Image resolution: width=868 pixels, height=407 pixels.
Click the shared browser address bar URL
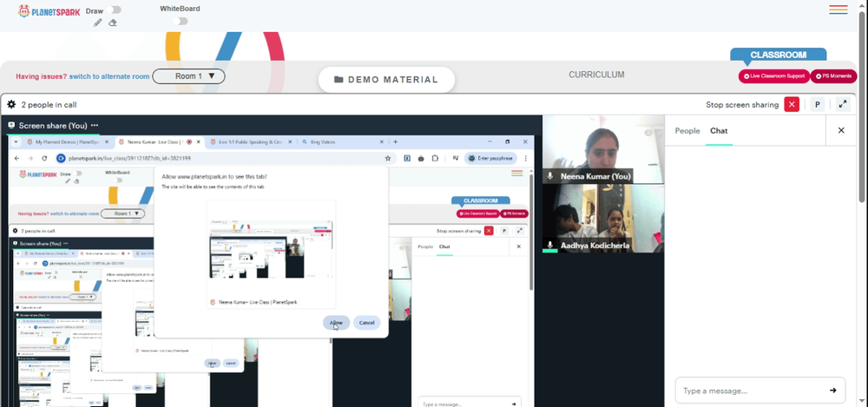[129, 158]
